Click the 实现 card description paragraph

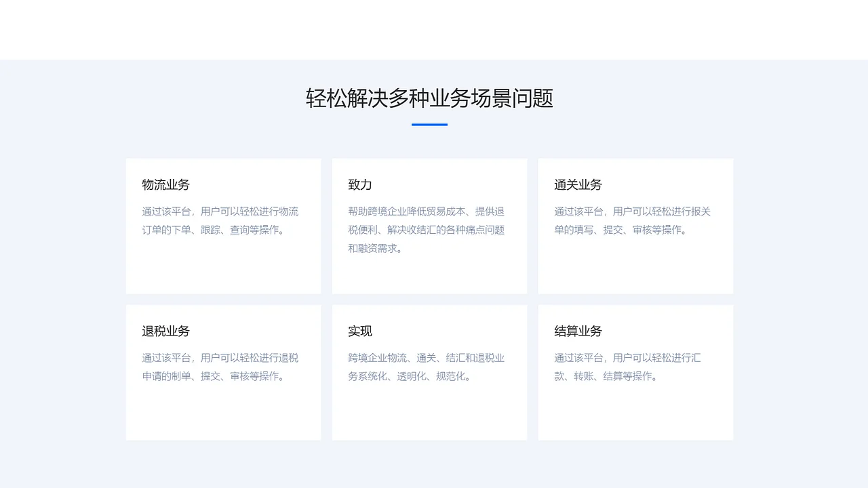[426, 367]
